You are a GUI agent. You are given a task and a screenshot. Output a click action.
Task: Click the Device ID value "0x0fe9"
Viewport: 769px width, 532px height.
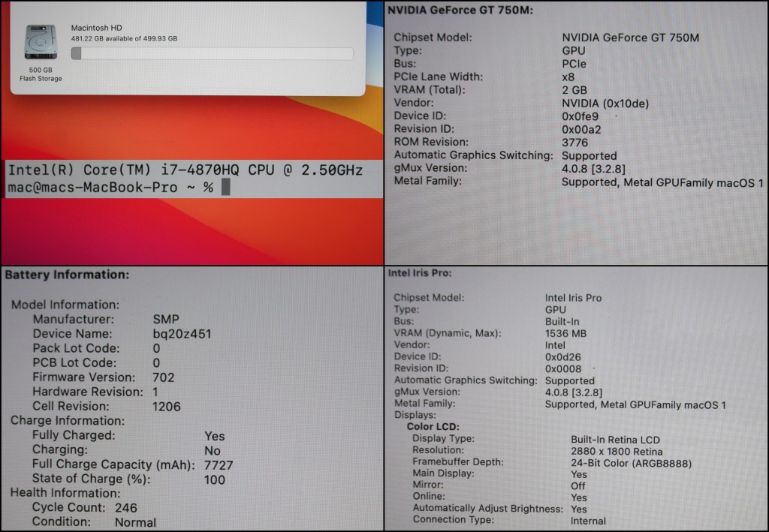tap(581, 116)
